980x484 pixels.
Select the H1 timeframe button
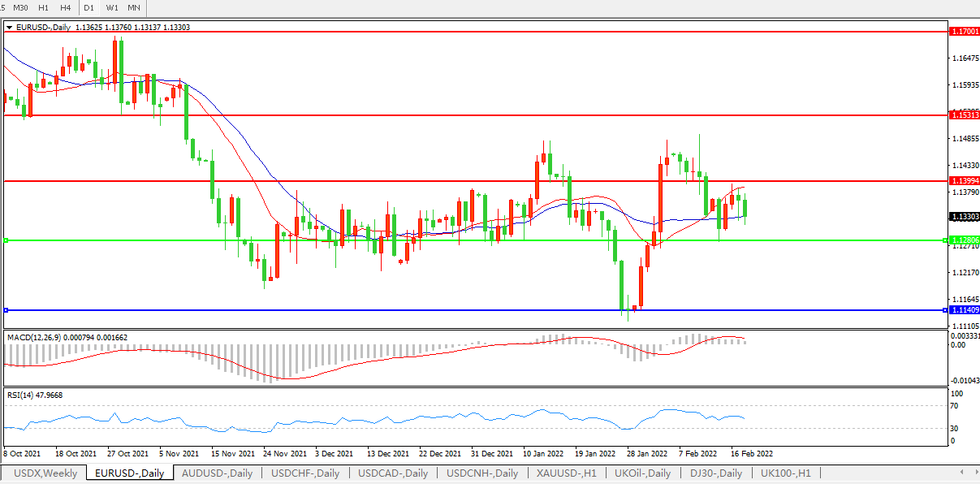point(44,7)
